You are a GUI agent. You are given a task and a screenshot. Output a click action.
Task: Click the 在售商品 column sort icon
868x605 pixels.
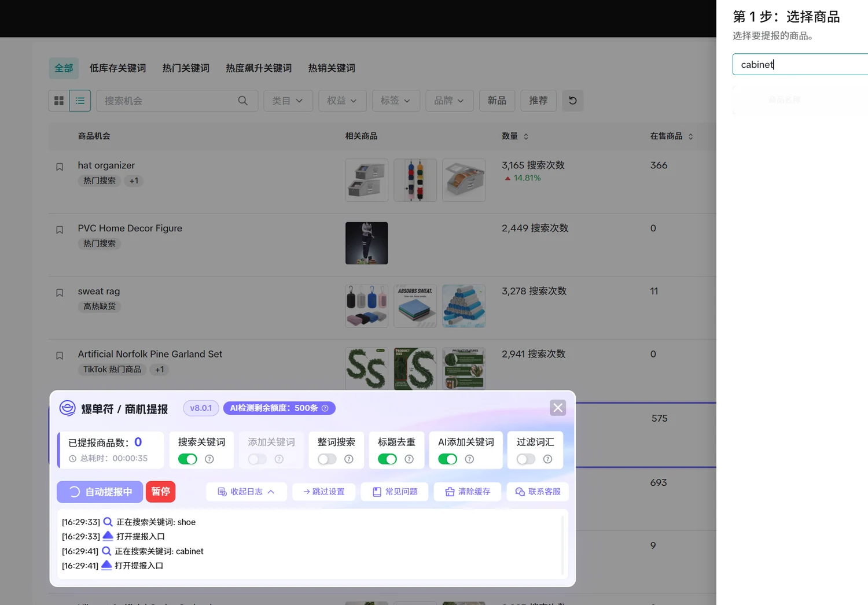pyautogui.click(x=690, y=137)
